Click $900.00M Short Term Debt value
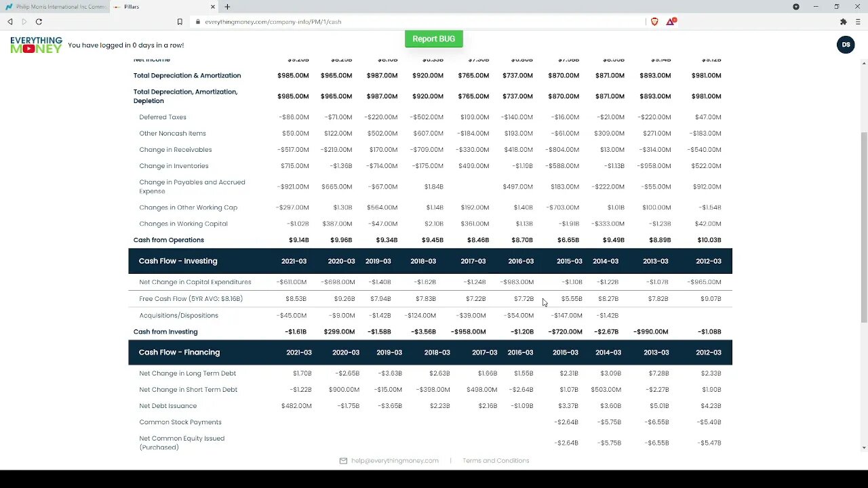The height and width of the screenshot is (488, 868). coord(343,390)
